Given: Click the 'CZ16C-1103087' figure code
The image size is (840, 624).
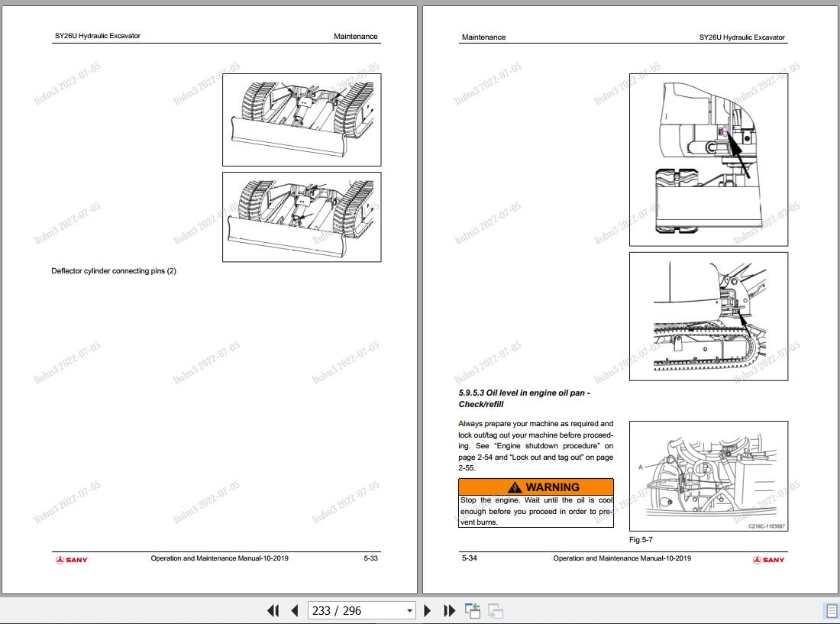Looking at the screenshot, I should pyautogui.click(x=767, y=526).
